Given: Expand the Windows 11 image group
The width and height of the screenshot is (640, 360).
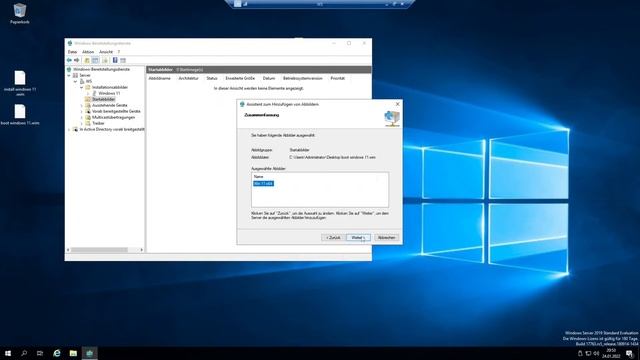Looking at the screenshot, I should tap(88, 93).
